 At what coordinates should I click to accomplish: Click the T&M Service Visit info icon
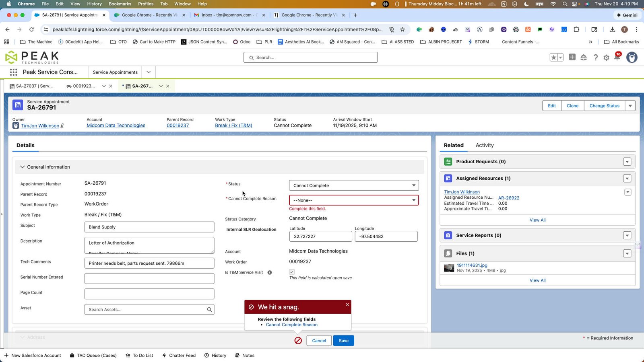(x=270, y=272)
